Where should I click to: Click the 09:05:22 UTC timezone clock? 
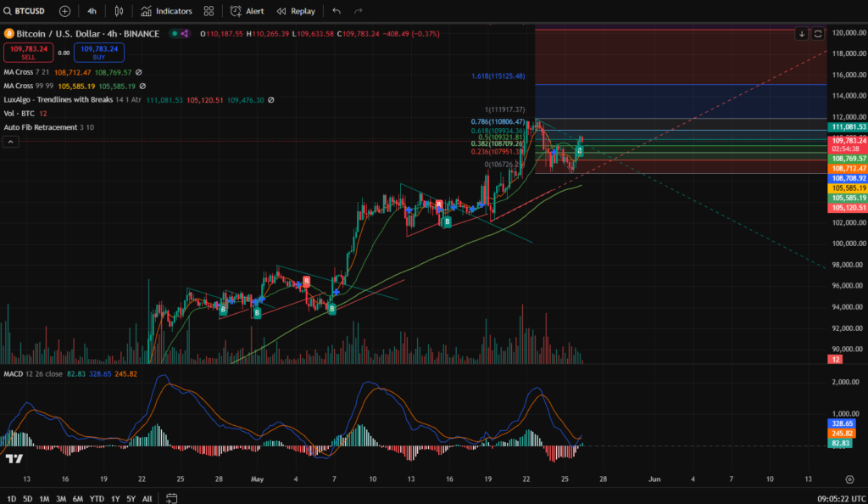tap(842, 498)
